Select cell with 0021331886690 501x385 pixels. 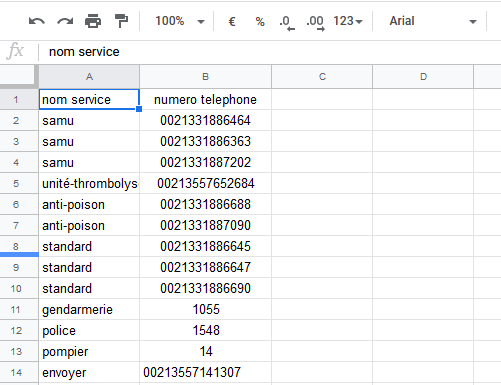tap(205, 288)
